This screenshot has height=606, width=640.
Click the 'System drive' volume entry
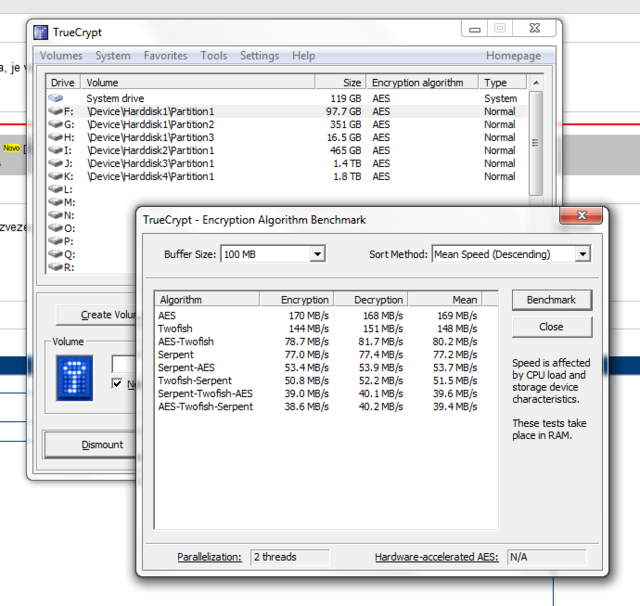115,98
